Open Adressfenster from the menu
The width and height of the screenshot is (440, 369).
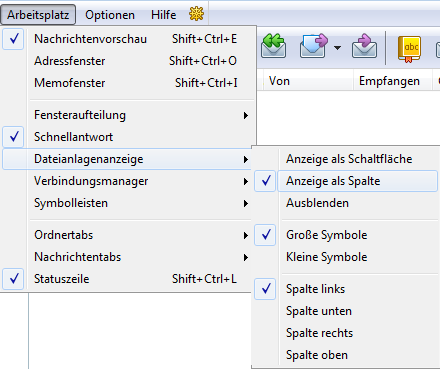(x=129, y=61)
